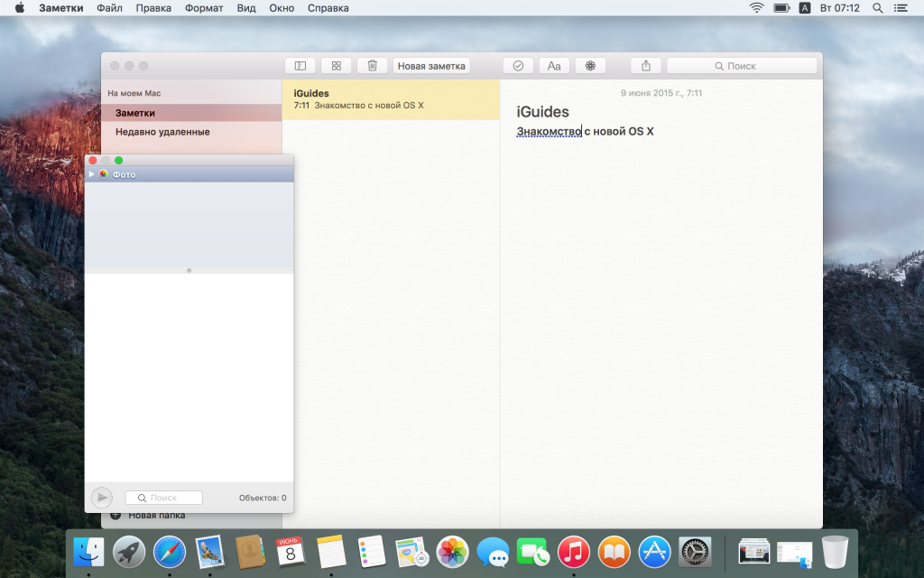Open Launchpad from the Dock
Viewport: 924px width, 578px height.
click(129, 552)
